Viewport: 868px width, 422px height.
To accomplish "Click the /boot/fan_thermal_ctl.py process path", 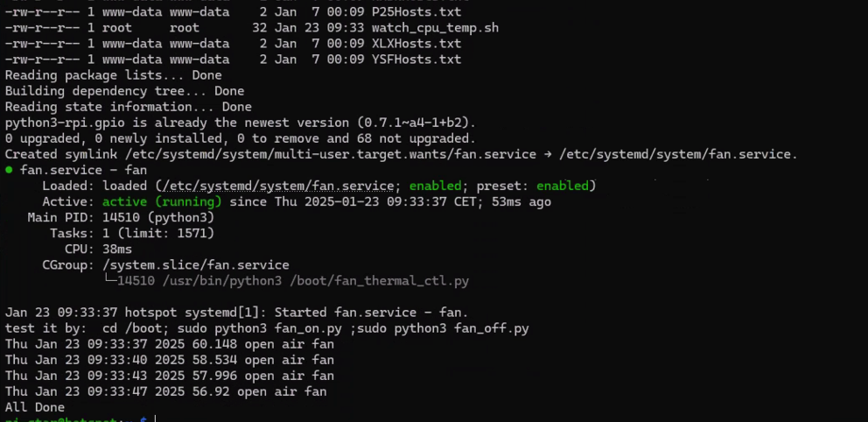I will click(379, 281).
